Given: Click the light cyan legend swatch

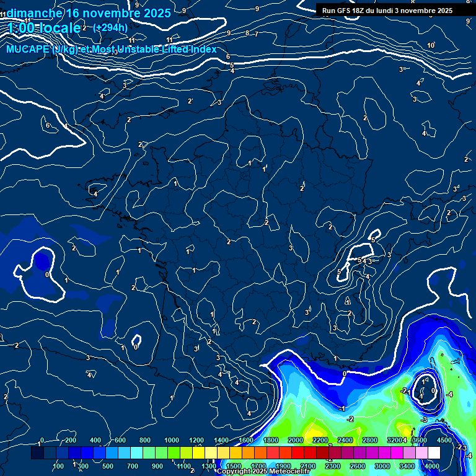Looking at the screenshot, I should pyautogui.click(x=136, y=452).
